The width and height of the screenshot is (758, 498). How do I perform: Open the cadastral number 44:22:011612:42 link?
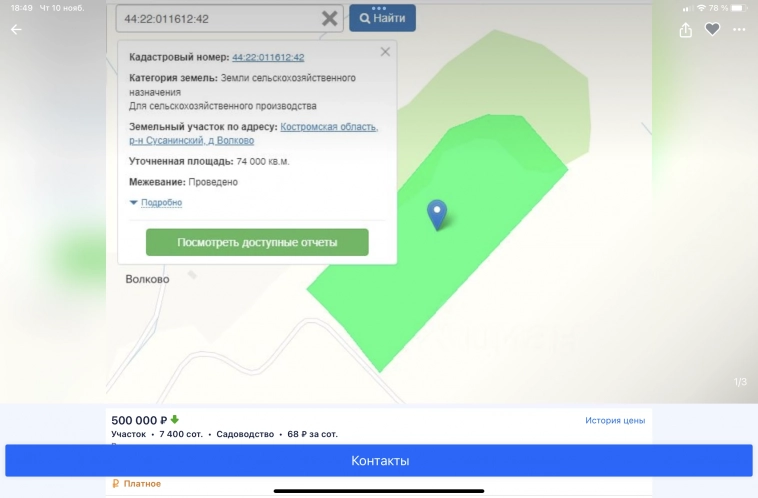pos(268,58)
